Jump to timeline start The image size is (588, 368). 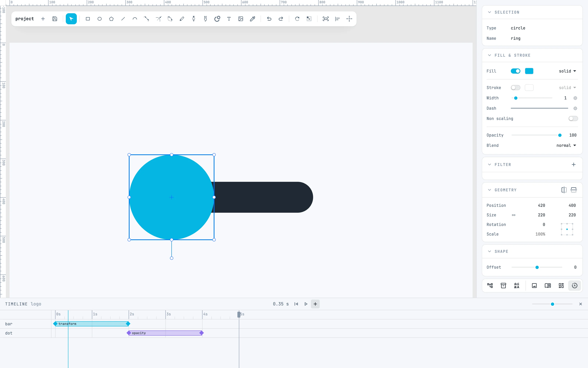[296, 304]
